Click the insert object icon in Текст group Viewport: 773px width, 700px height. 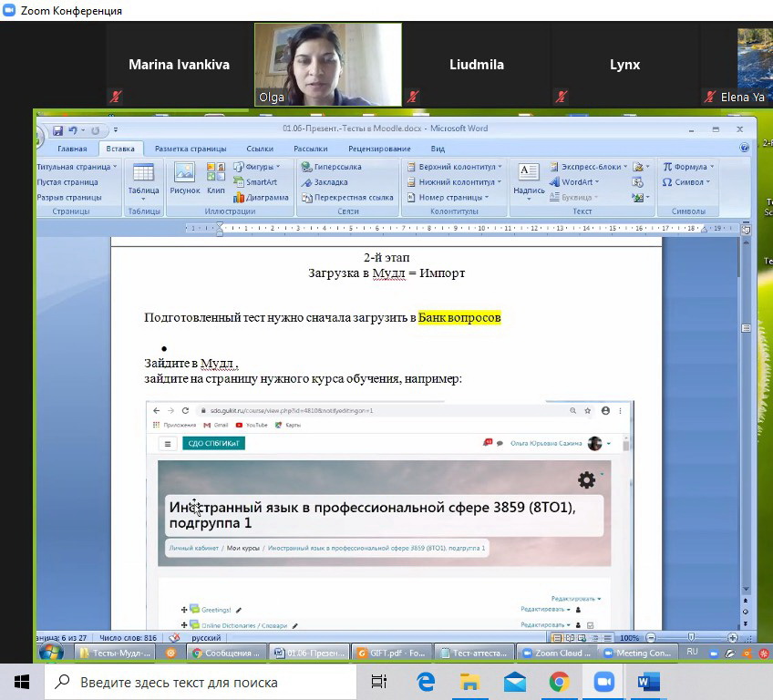pos(641,198)
